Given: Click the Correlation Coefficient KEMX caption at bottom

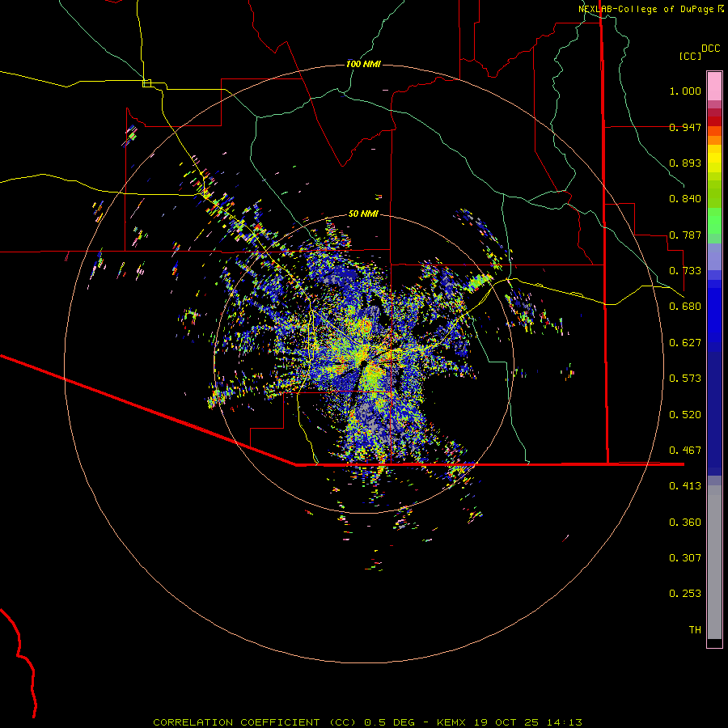Looking at the screenshot, I should (x=367, y=722).
